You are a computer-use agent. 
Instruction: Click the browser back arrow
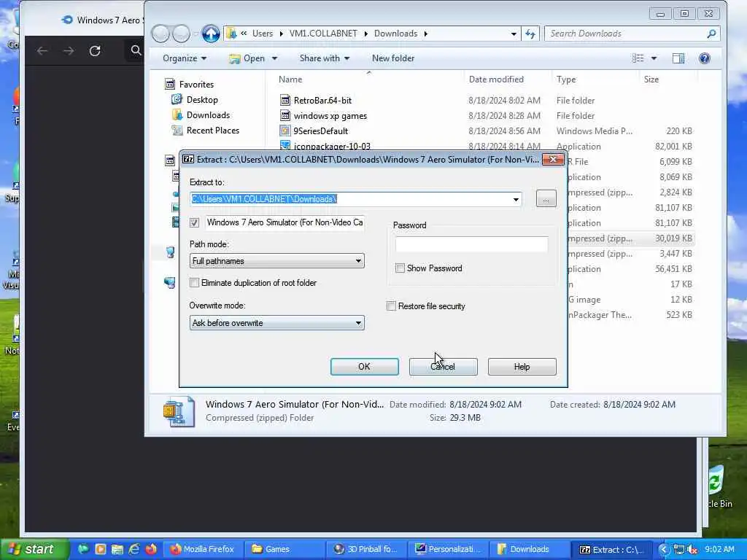click(42, 50)
